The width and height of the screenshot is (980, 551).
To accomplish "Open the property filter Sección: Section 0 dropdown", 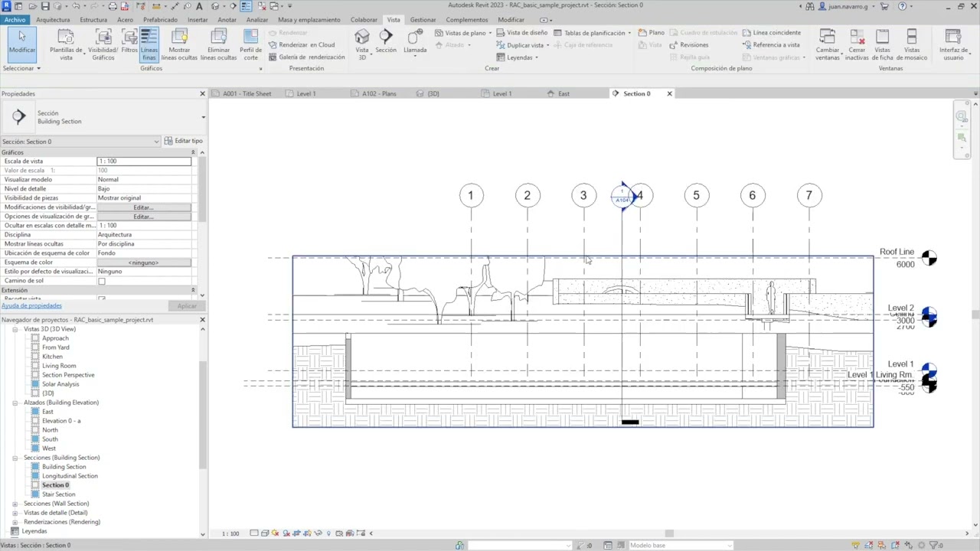I will (x=80, y=142).
